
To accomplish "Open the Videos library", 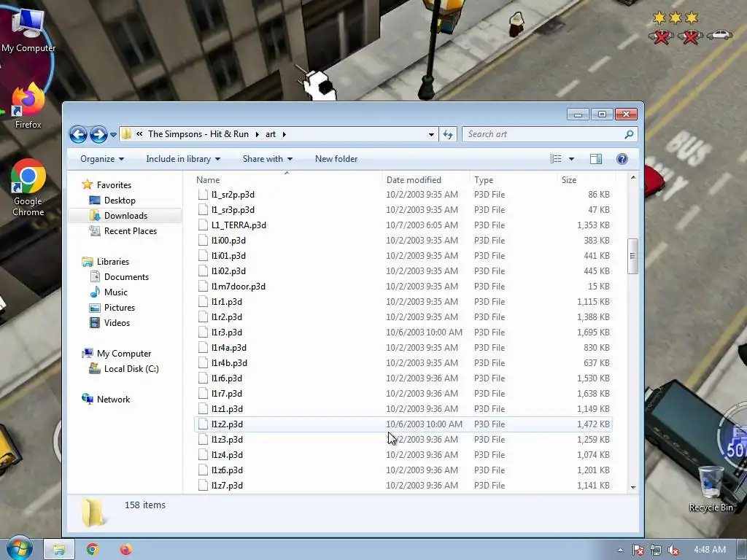I will 117,323.
